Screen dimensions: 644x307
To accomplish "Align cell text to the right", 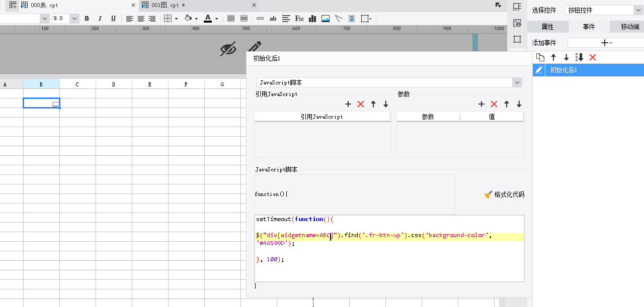I will click(x=152, y=19).
